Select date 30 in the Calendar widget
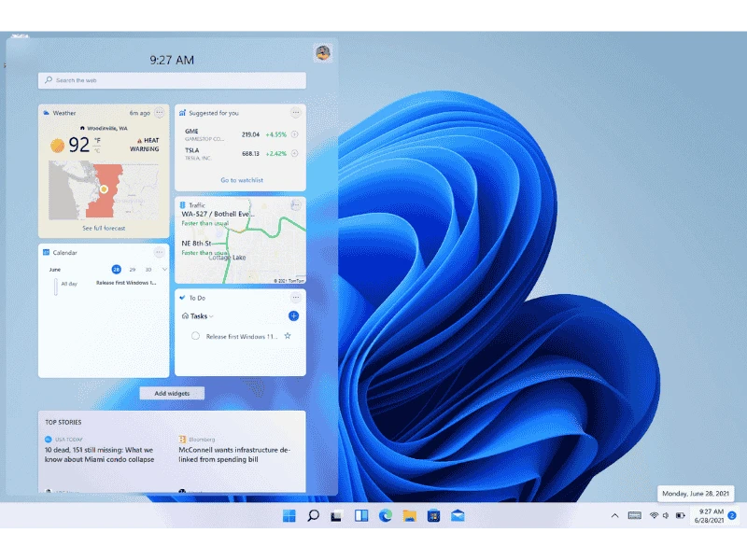Viewport: 747px width, 560px height. 148,270
